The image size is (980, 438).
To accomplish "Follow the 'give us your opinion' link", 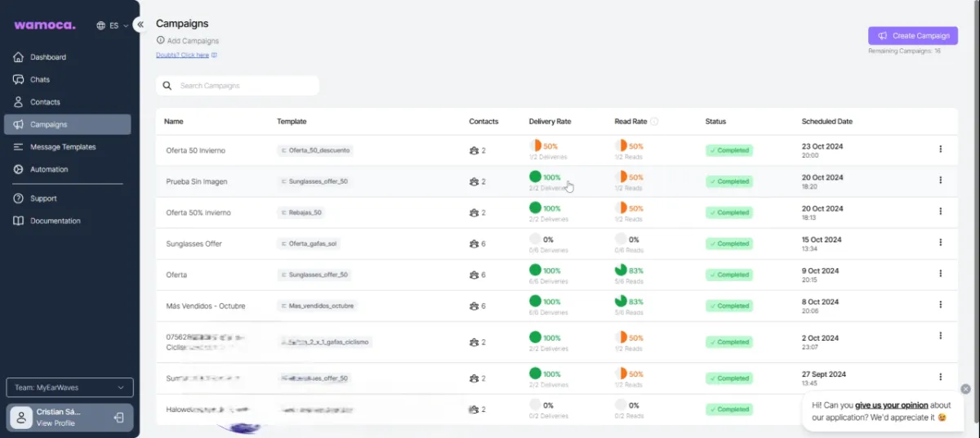I will click(x=891, y=404).
